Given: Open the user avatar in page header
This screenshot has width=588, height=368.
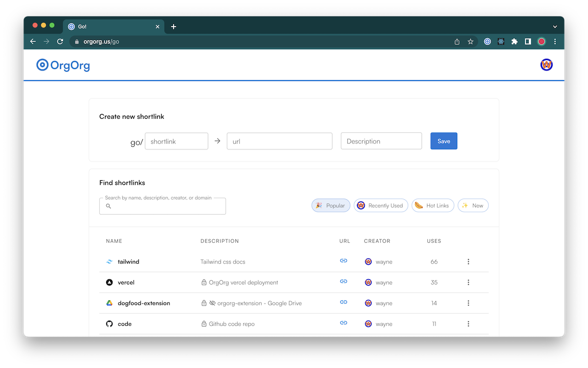Looking at the screenshot, I should (x=546, y=65).
